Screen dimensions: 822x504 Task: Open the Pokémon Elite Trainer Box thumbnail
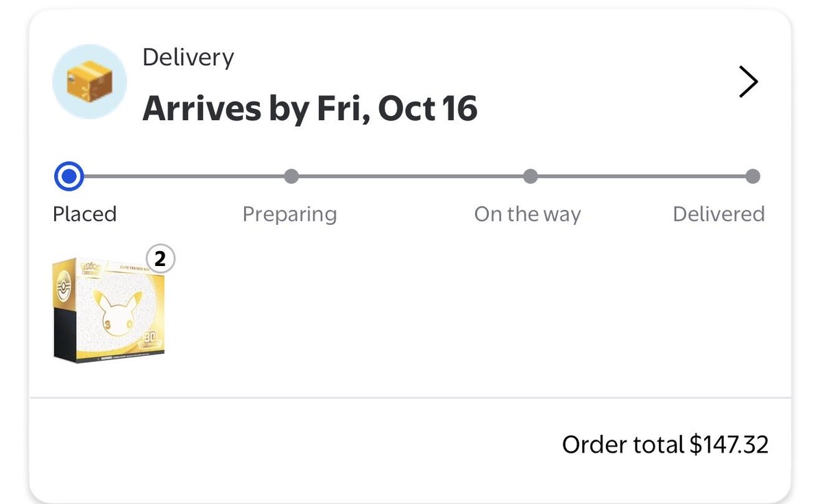pyautogui.click(x=108, y=309)
